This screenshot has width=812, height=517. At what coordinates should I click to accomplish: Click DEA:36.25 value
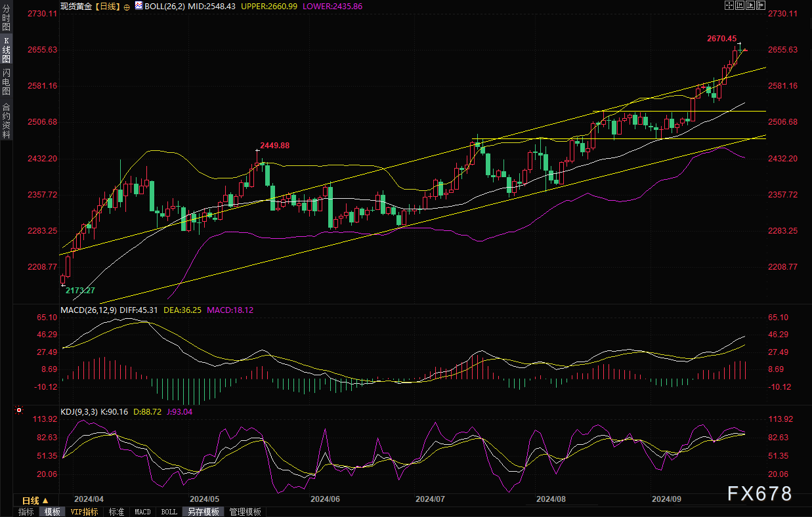[x=183, y=309]
